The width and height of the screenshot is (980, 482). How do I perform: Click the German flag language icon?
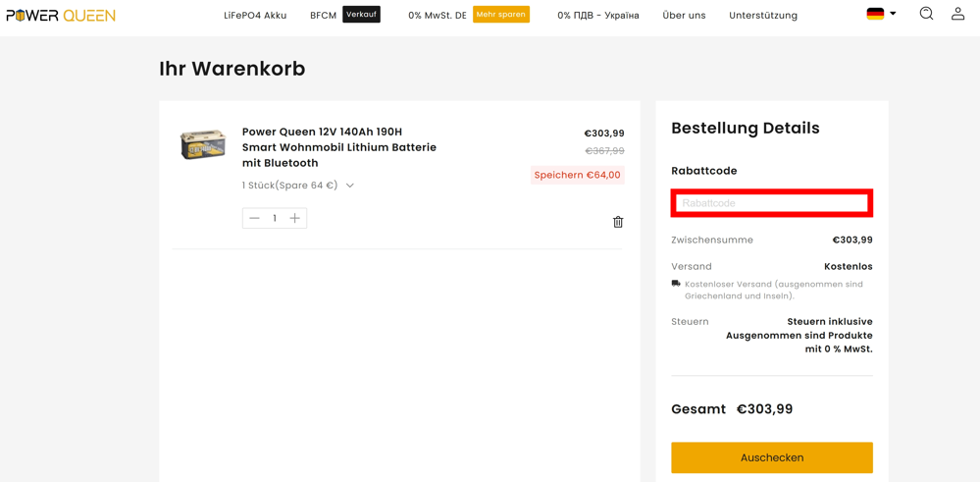[875, 14]
